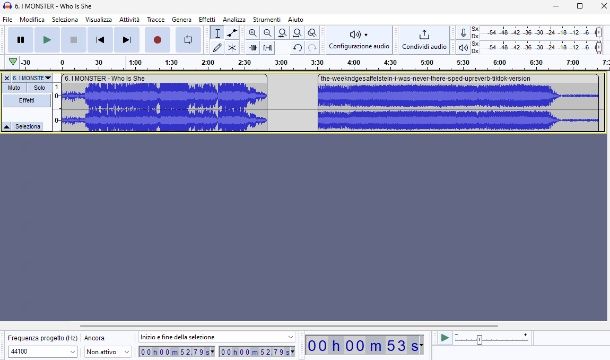610x360 pixels.
Task: Open the Ancora 'Non attivo' dropdown
Action: tap(107, 352)
